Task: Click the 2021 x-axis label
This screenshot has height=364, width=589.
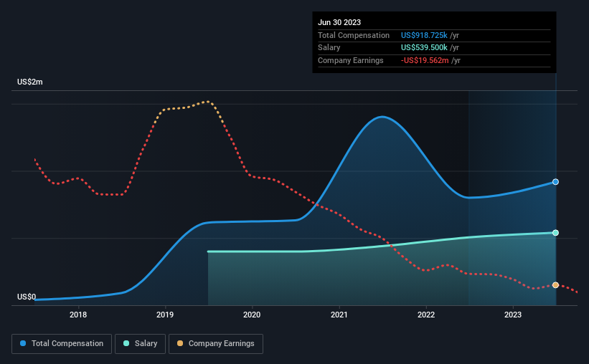Action: [339, 315]
